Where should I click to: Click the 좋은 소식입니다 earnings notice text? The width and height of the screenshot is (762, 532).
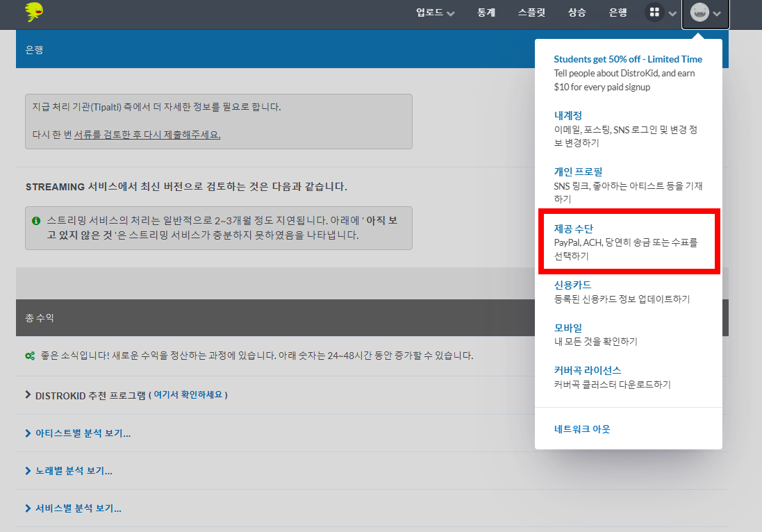[x=257, y=356]
